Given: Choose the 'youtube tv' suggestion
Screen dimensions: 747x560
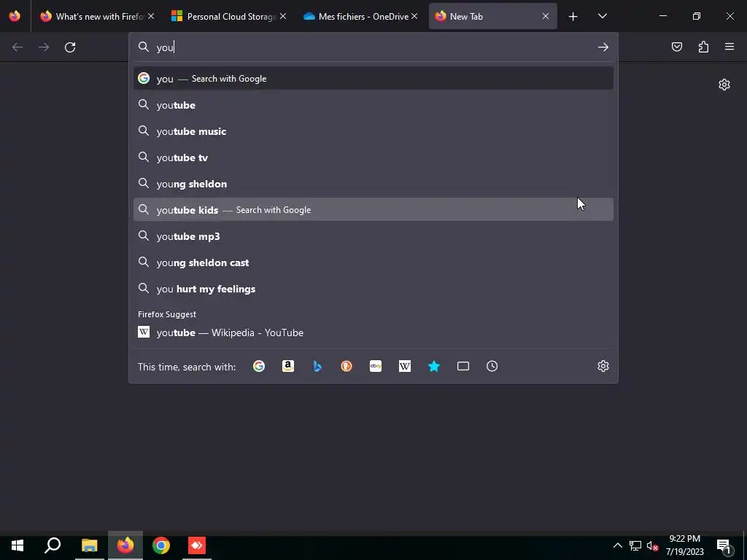Looking at the screenshot, I should coord(373,157).
